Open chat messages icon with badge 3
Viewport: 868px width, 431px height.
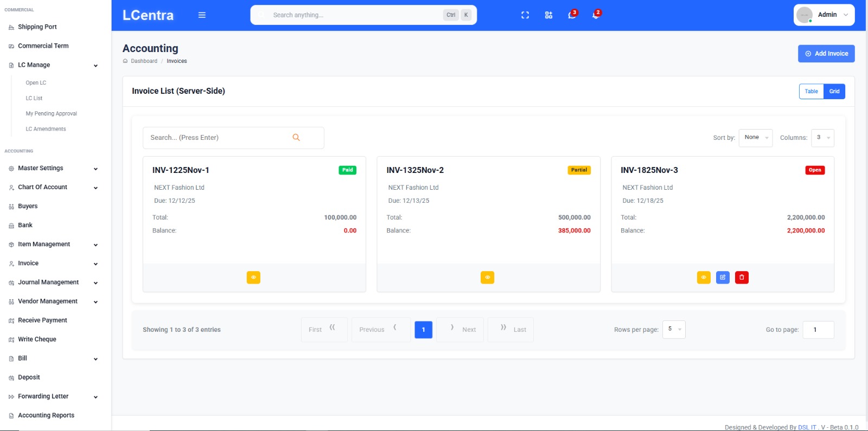(x=572, y=15)
